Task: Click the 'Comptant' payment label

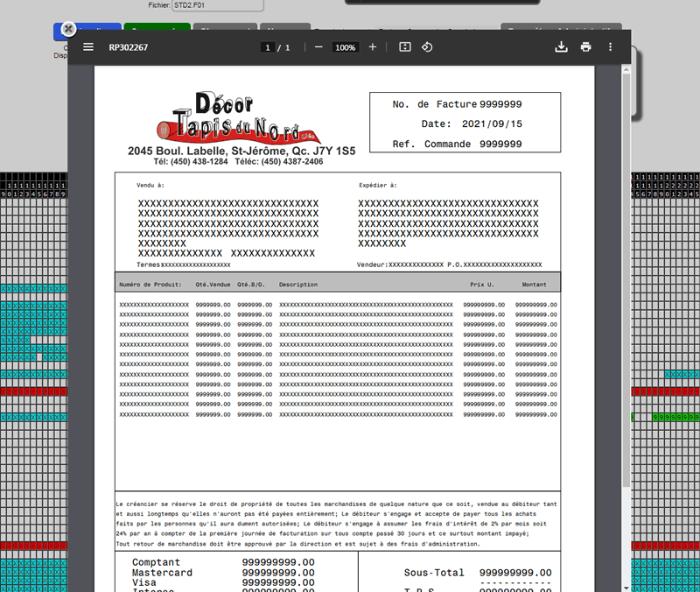Action: [x=156, y=562]
